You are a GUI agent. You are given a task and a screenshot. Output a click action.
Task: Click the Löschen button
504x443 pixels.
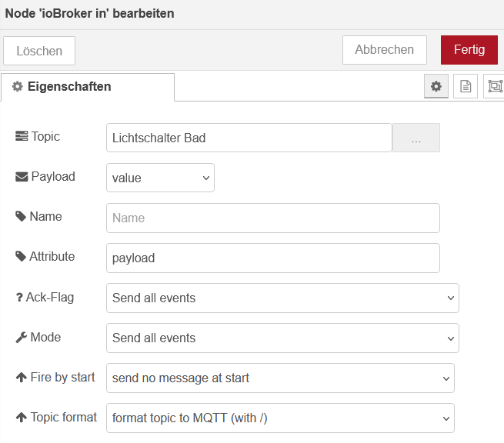39,51
